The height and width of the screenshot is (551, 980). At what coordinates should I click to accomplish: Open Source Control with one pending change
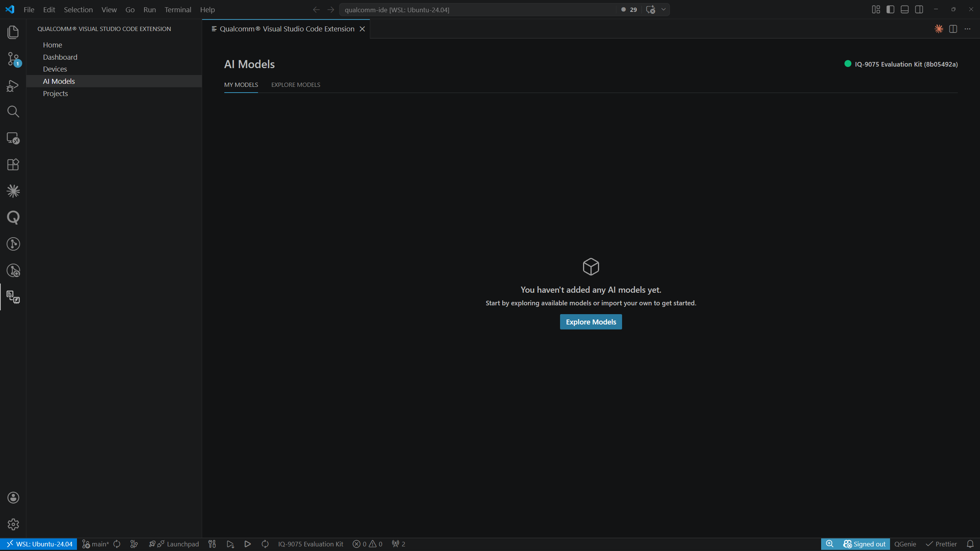click(13, 59)
